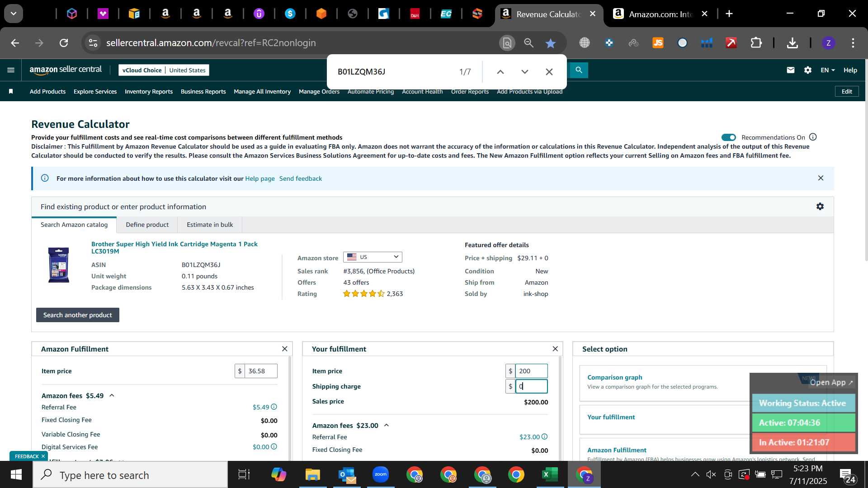Screen dimensions: 868x488
Task: Open the tab search dropdown arrow
Action: pyautogui.click(x=14, y=14)
